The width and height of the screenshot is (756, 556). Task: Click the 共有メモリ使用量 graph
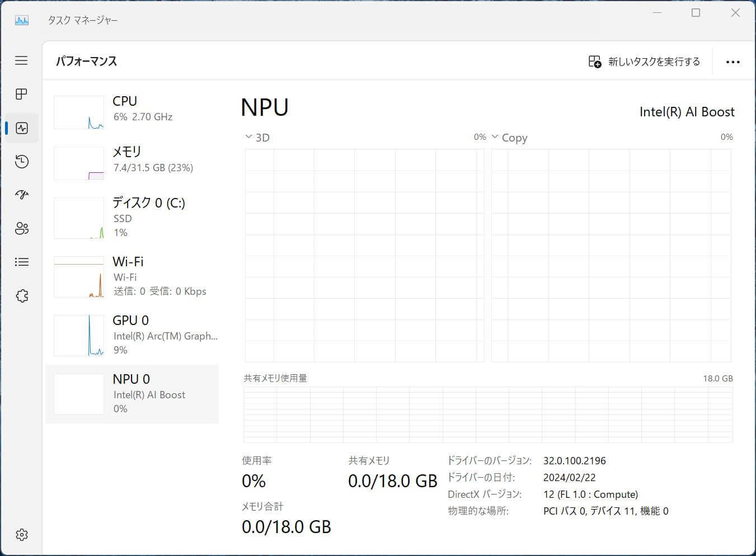(x=488, y=414)
